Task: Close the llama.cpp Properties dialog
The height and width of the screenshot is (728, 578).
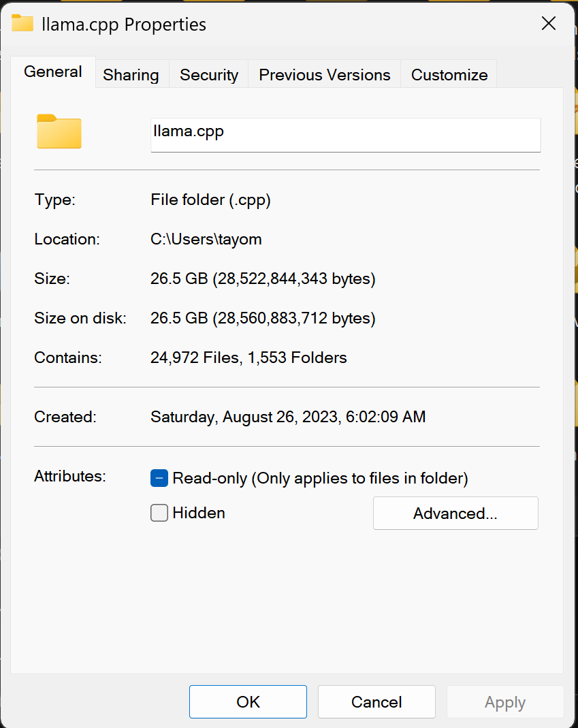Action: point(549,23)
